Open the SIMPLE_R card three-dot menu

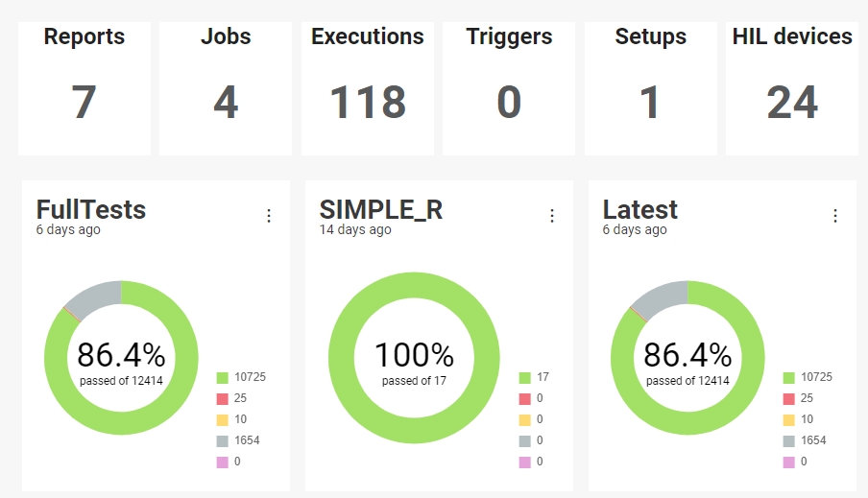[552, 216]
